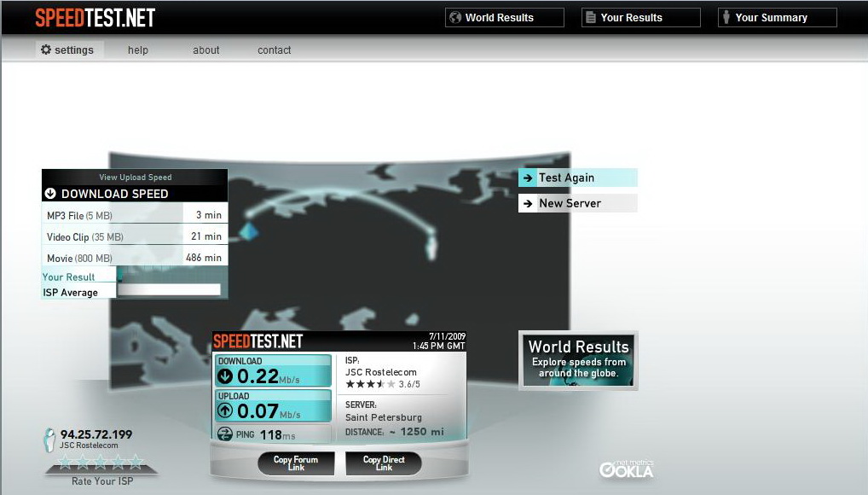The height and width of the screenshot is (495, 868).
Task: Open the contact menu item
Action: pos(274,49)
